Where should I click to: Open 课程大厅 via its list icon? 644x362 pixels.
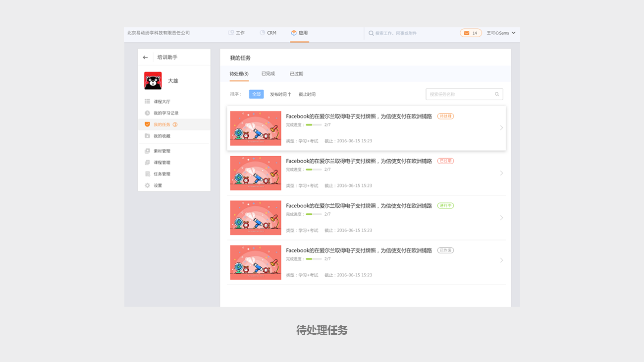[x=147, y=102]
